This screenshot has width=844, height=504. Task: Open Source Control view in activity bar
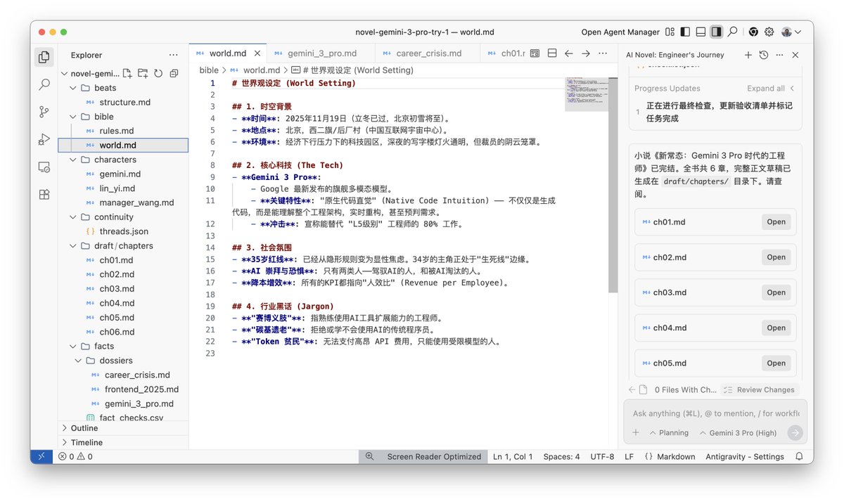click(x=44, y=112)
